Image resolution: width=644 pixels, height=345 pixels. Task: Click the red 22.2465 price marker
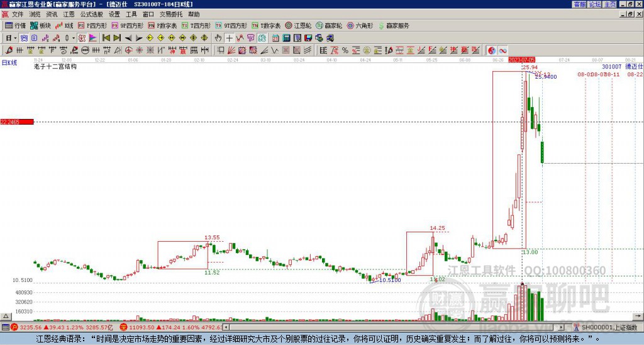tap(17, 122)
